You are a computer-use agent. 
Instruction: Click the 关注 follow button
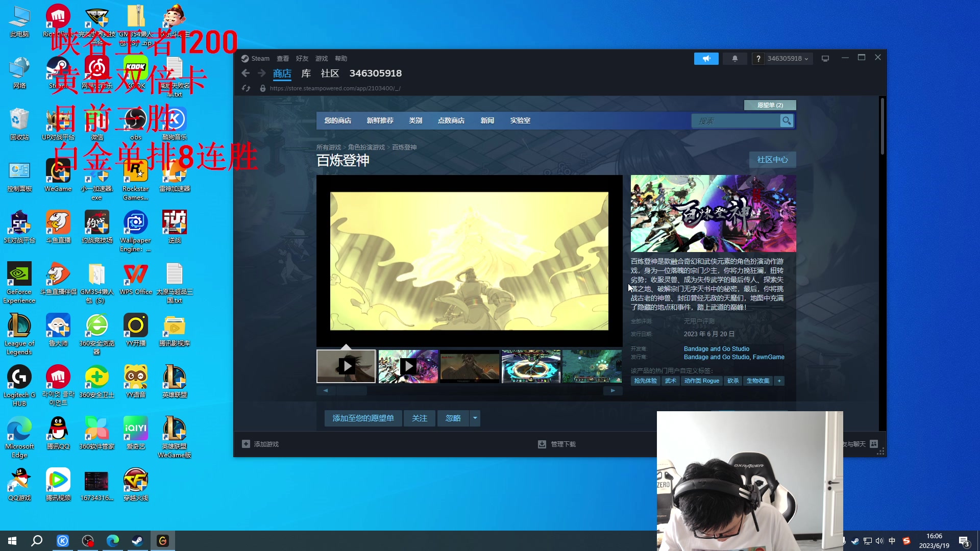coord(420,418)
